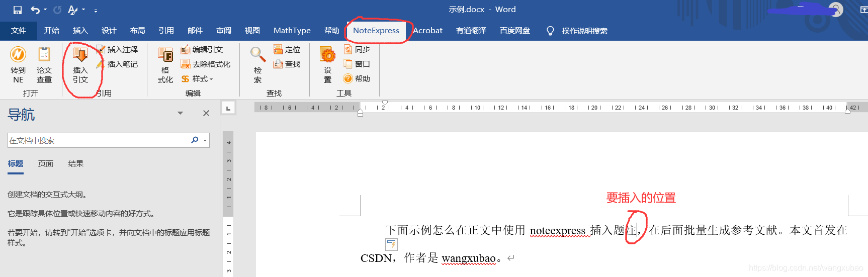Close the 导航 pane
868x277 pixels.
206,113
